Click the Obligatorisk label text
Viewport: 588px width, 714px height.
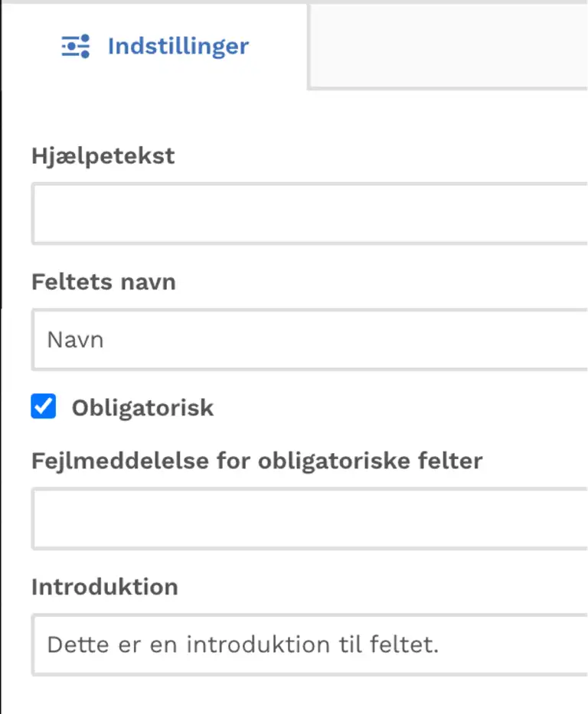pyautogui.click(x=142, y=408)
